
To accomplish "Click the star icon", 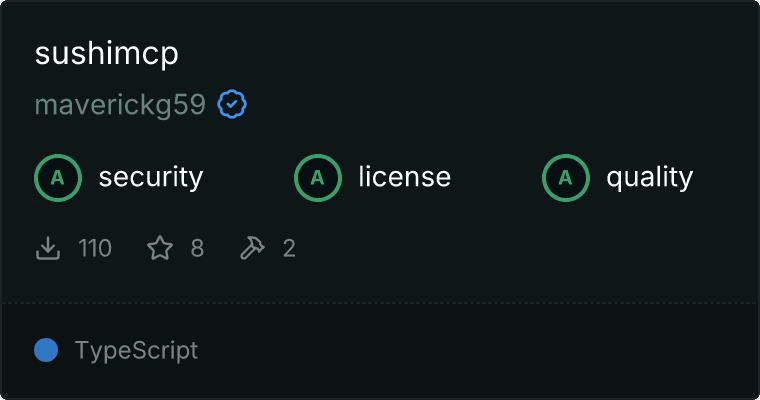I will click(160, 248).
